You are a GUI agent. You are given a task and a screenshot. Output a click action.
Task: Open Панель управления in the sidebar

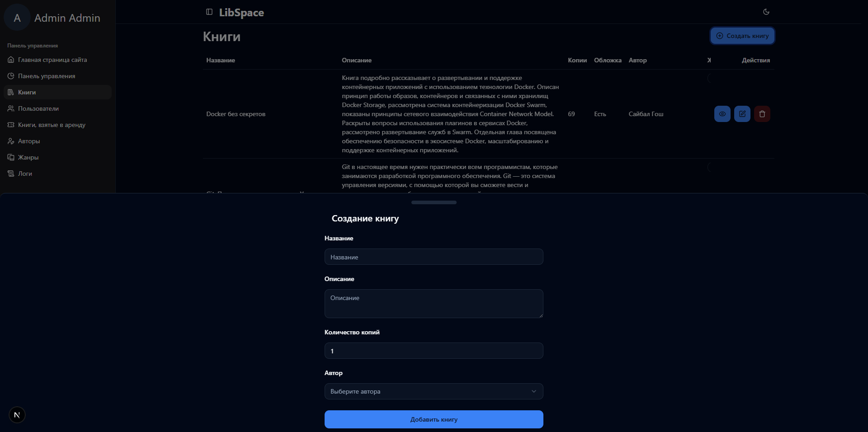tap(47, 76)
